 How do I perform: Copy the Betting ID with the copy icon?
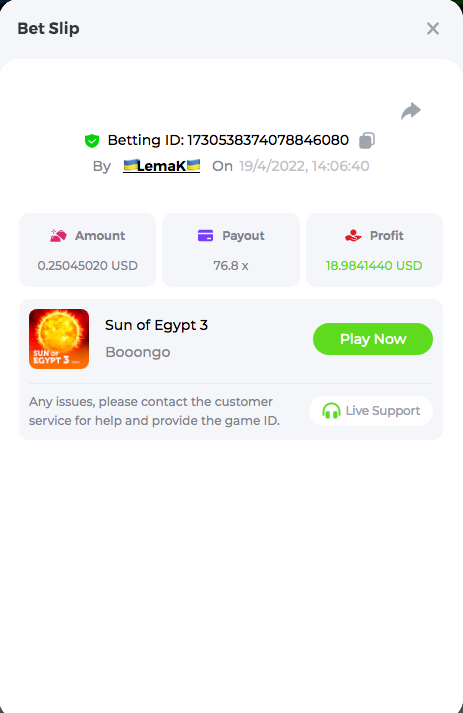pos(367,141)
